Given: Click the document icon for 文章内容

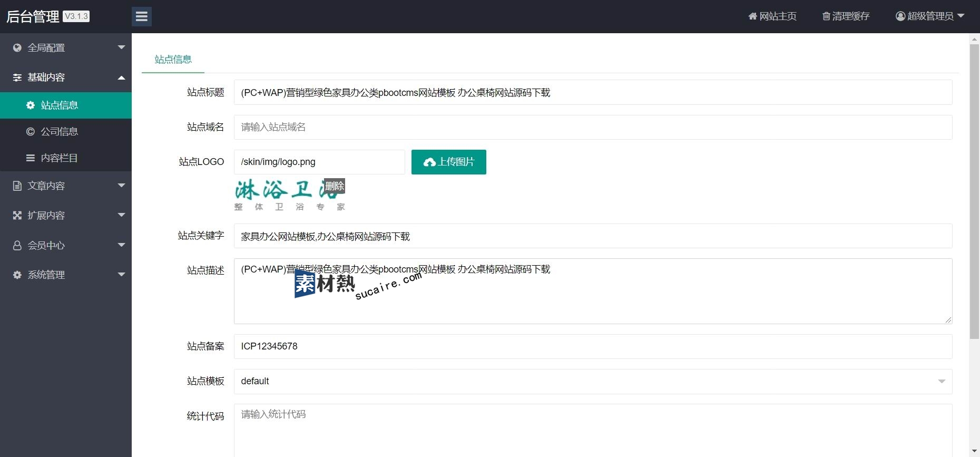Looking at the screenshot, I should (x=17, y=186).
